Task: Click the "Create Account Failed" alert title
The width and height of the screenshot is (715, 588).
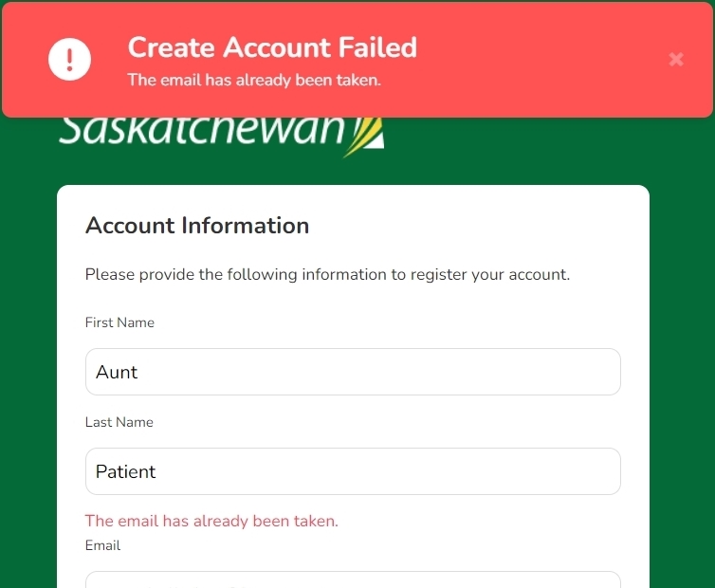Action: [x=272, y=47]
